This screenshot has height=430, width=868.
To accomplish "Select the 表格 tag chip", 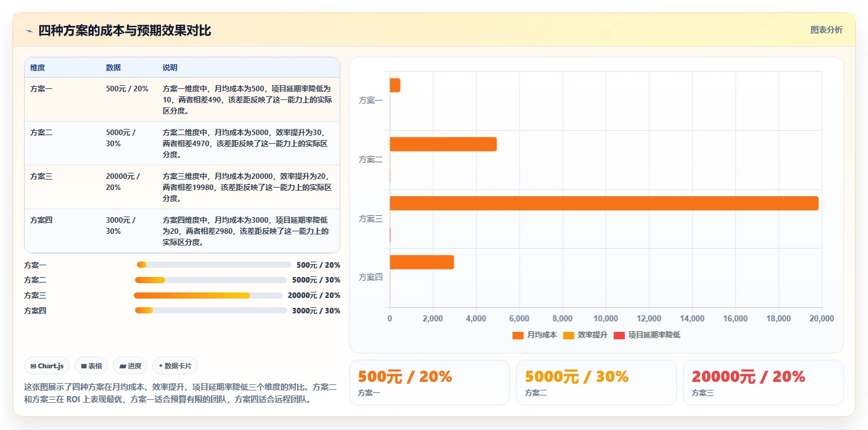I will tap(91, 366).
